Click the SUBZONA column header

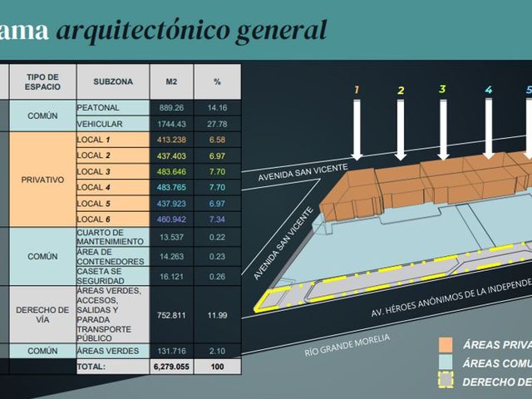113,81
